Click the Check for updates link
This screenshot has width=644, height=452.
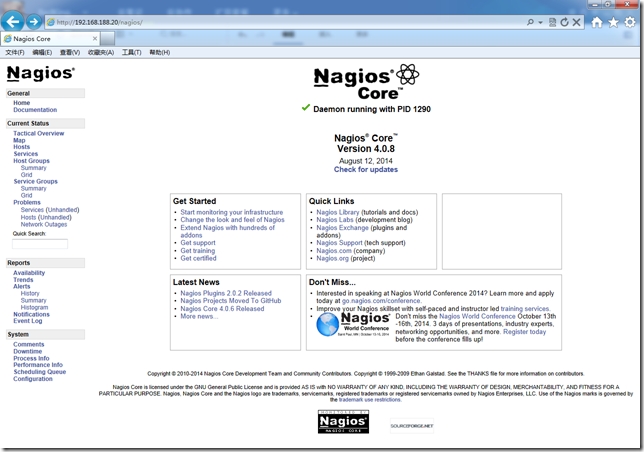[366, 170]
